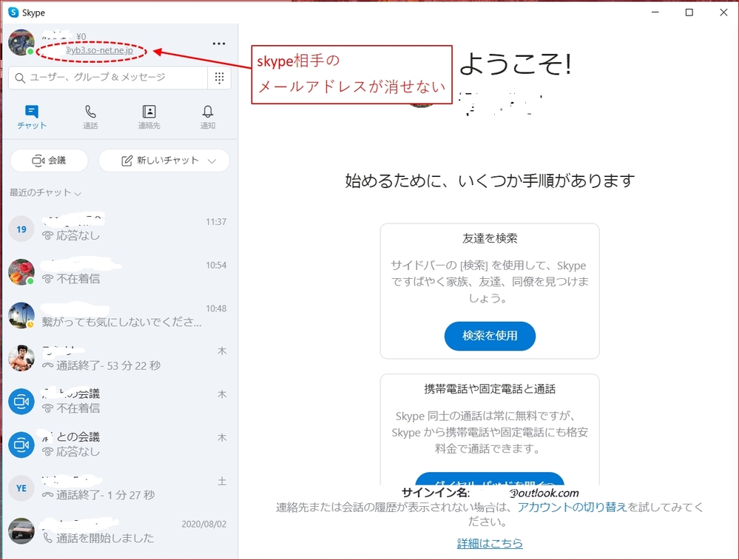The height and width of the screenshot is (560, 739).
Task: Expand the 最近のチャット filter chevron
Action: tap(78, 193)
